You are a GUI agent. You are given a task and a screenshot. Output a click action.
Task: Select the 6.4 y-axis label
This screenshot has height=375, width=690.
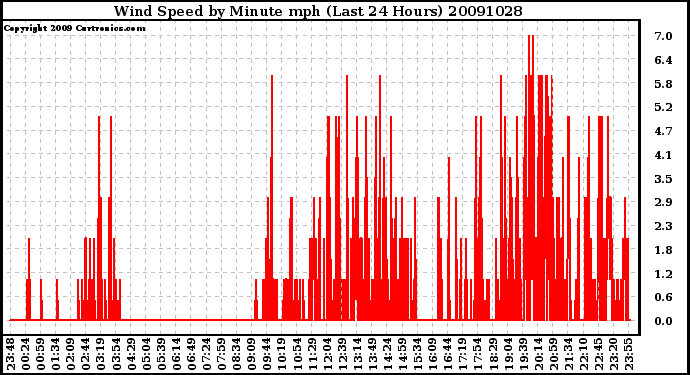[663, 60]
